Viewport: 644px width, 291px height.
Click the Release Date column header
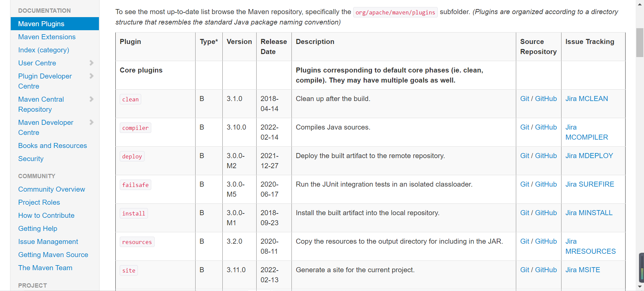tap(274, 47)
